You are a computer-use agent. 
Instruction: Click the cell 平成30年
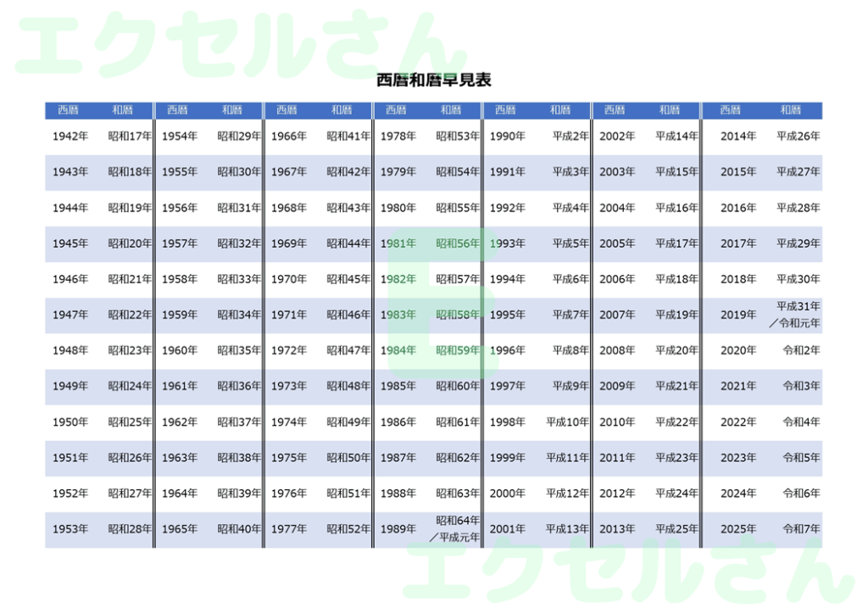click(798, 279)
